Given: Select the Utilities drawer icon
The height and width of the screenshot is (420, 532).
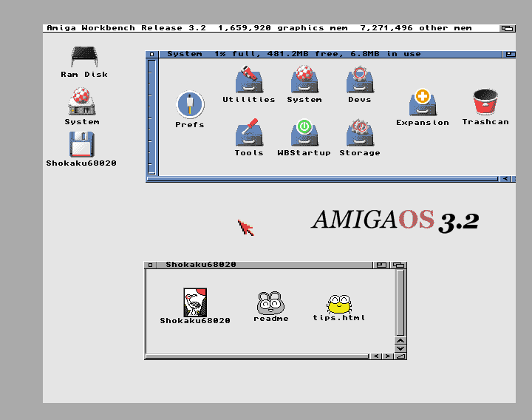Looking at the screenshot, I should pos(249,84).
